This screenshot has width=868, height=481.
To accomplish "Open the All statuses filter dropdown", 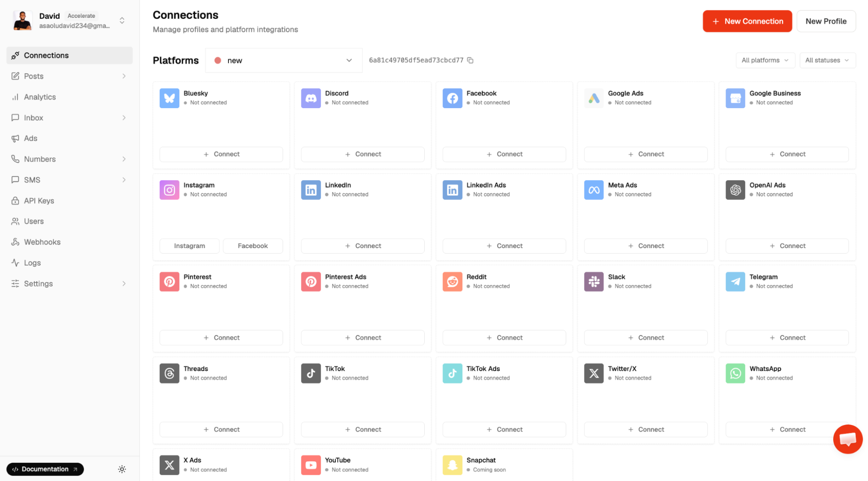I will click(x=827, y=60).
